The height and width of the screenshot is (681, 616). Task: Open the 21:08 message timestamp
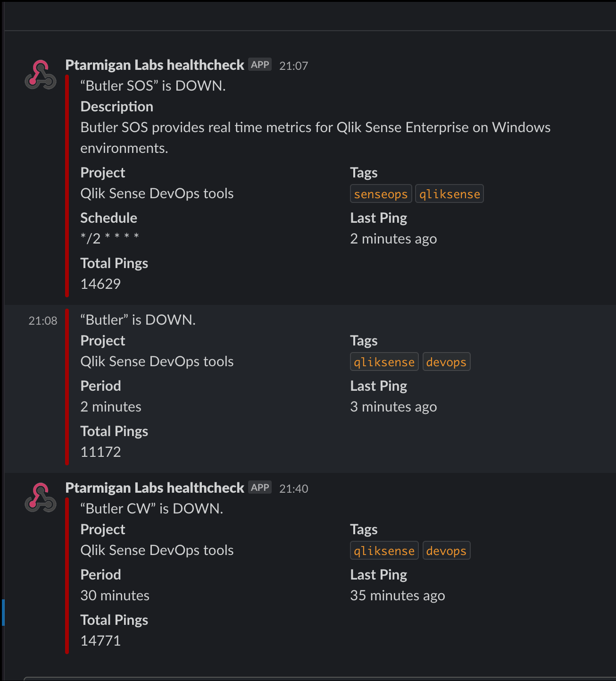tap(43, 321)
